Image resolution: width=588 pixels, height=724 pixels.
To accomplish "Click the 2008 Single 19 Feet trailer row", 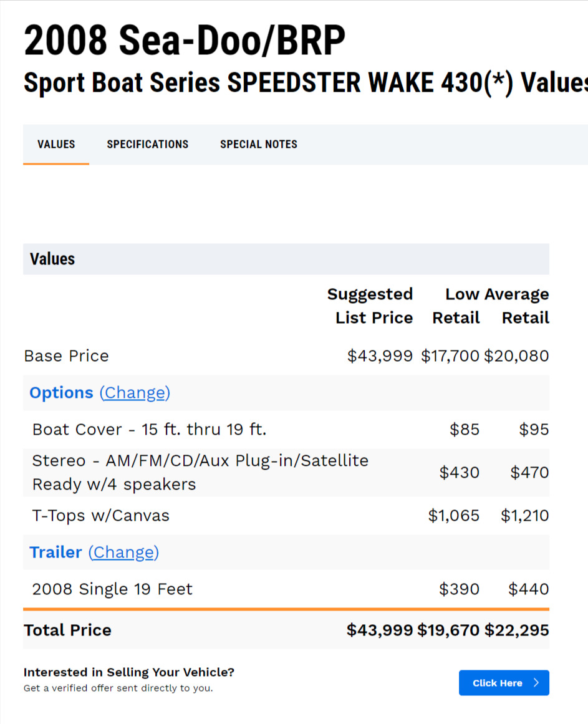I will click(112, 589).
